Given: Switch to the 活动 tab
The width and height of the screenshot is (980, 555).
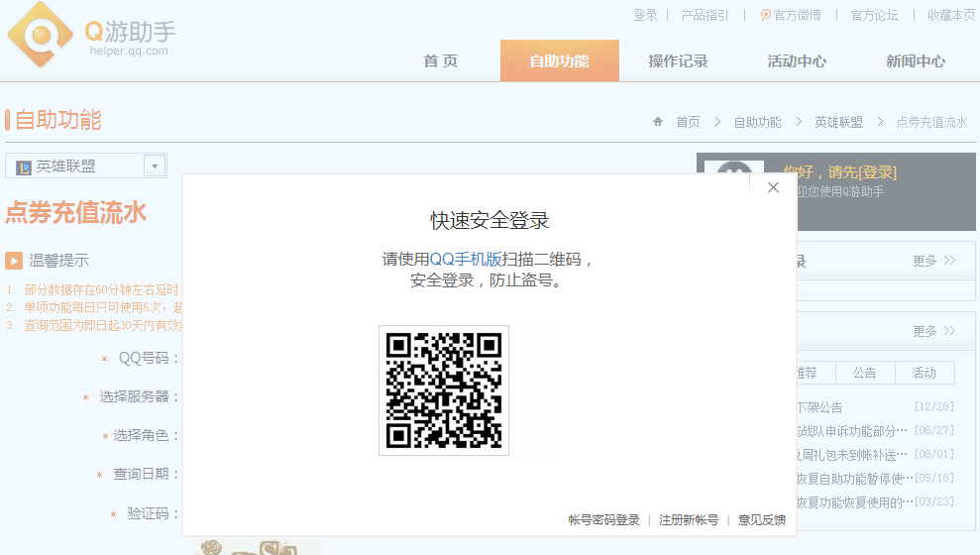Looking at the screenshot, I should click(x=925, y=373).
